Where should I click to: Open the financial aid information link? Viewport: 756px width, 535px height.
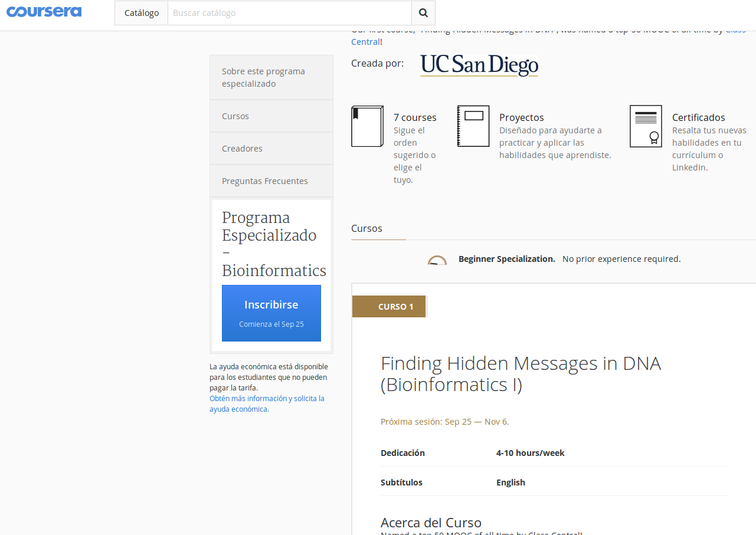(x=267, y=403)
